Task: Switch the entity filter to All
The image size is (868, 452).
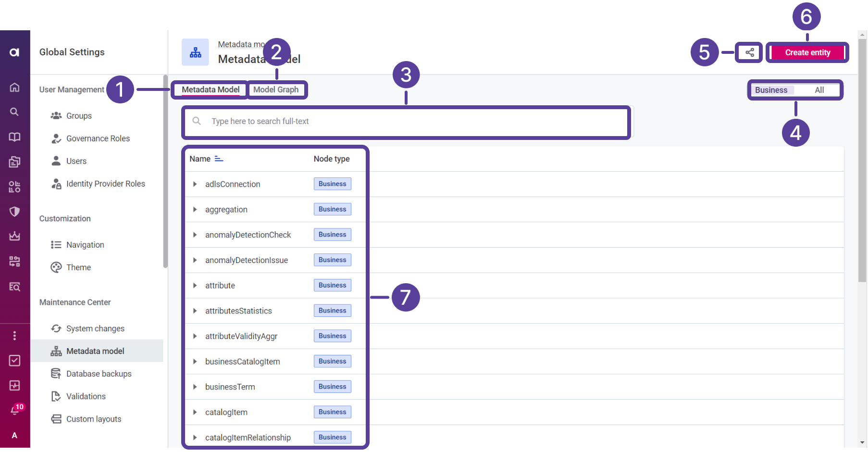Action: (x=819, y=90)
